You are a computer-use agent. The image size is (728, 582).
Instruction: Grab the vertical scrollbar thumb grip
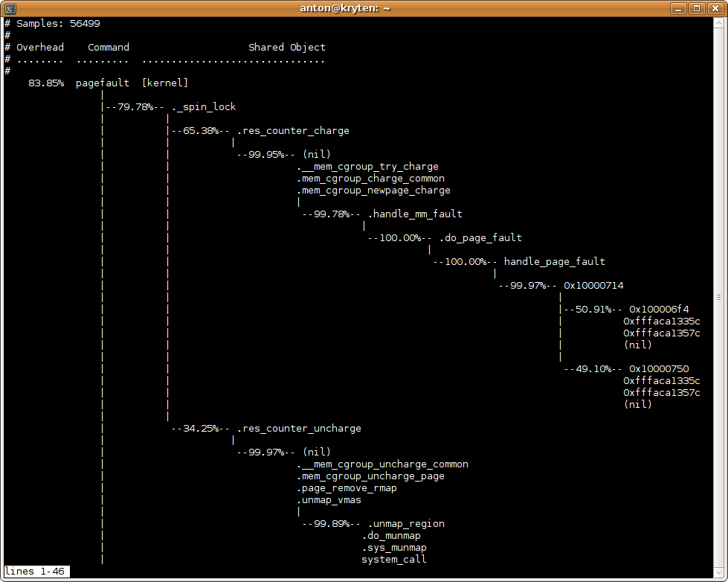(x=719, y=297)
